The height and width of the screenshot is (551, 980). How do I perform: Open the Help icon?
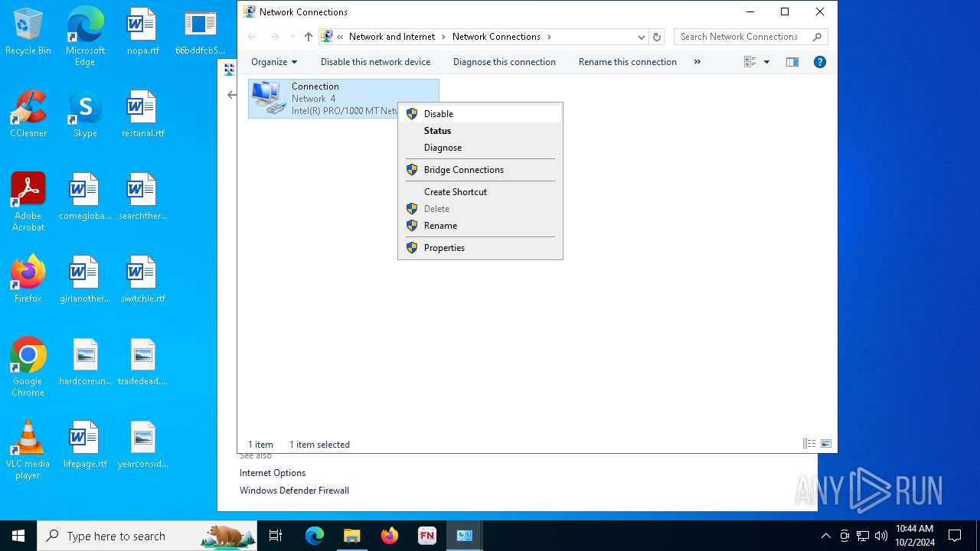click(820, 62)
